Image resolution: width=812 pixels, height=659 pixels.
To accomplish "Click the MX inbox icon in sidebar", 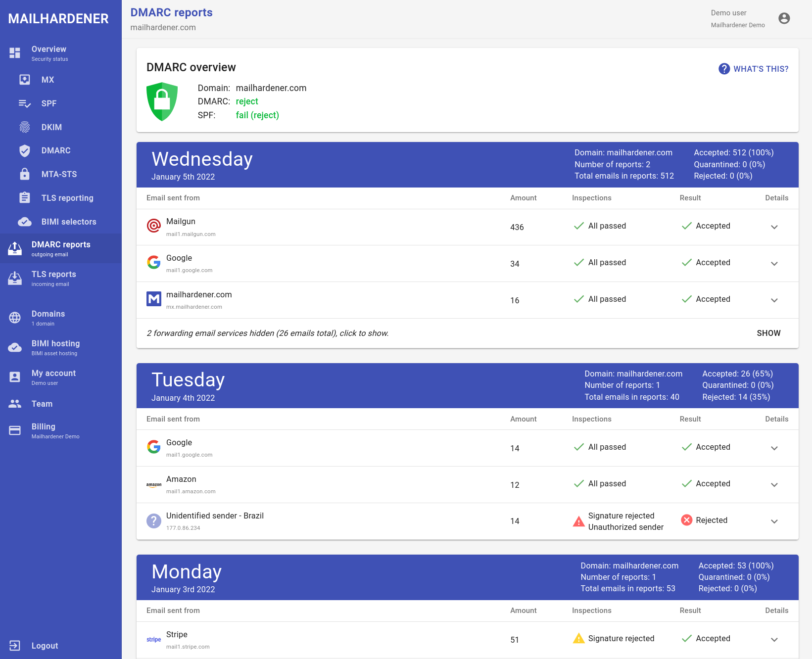I will tap(25, 80).
